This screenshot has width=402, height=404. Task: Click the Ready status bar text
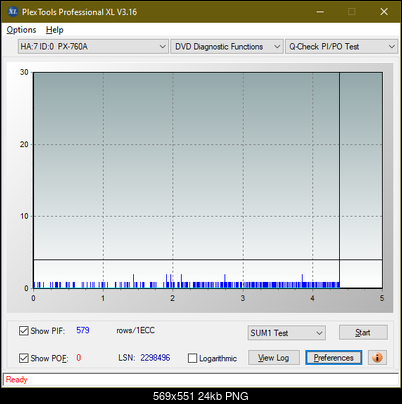click(16, 380)
